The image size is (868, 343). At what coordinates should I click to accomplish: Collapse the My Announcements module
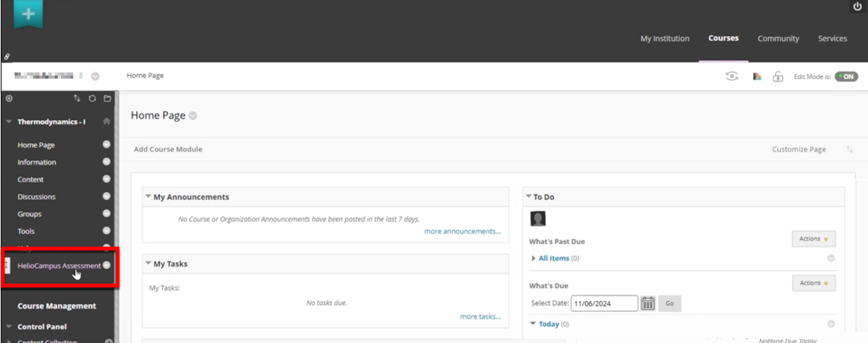pyautogui.click(x=148, y=197)
